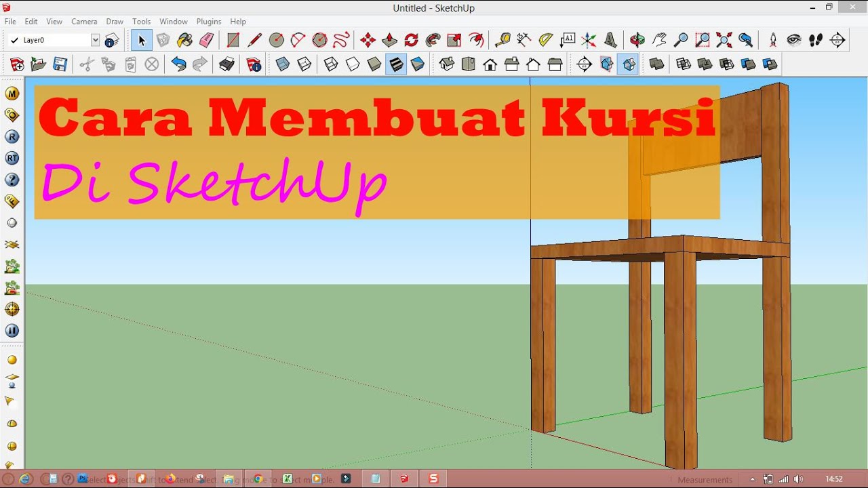The width and height of the screenshot is (868, 488).
Task: Click the gold M plugin icon
Action: click(x=12, y=94)
